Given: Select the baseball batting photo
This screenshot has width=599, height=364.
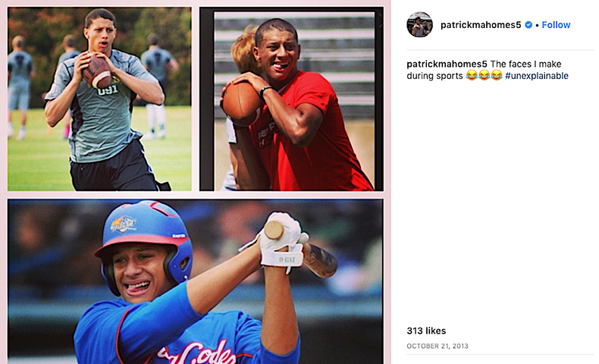Looking at the screenshot, I should click(x=195, y=281).
